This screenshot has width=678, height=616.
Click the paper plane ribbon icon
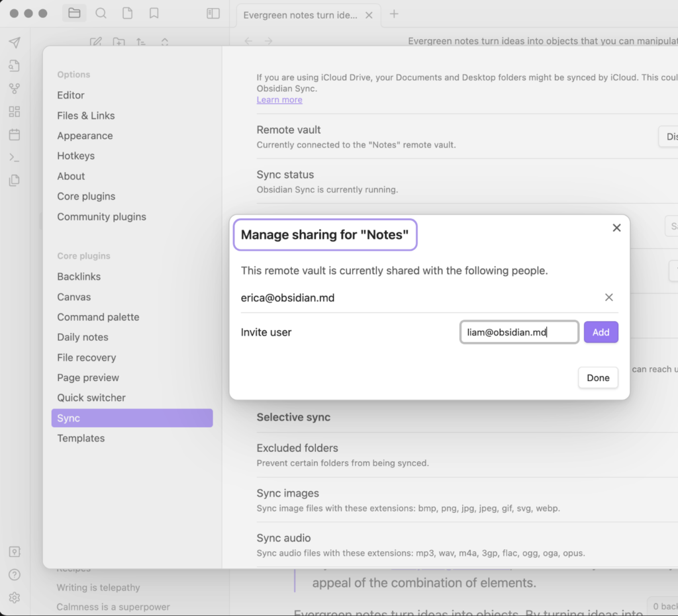(15, 42)
